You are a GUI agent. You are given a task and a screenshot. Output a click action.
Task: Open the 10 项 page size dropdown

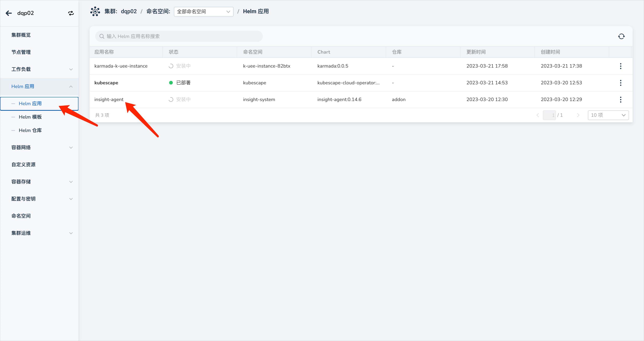point(608,115)
